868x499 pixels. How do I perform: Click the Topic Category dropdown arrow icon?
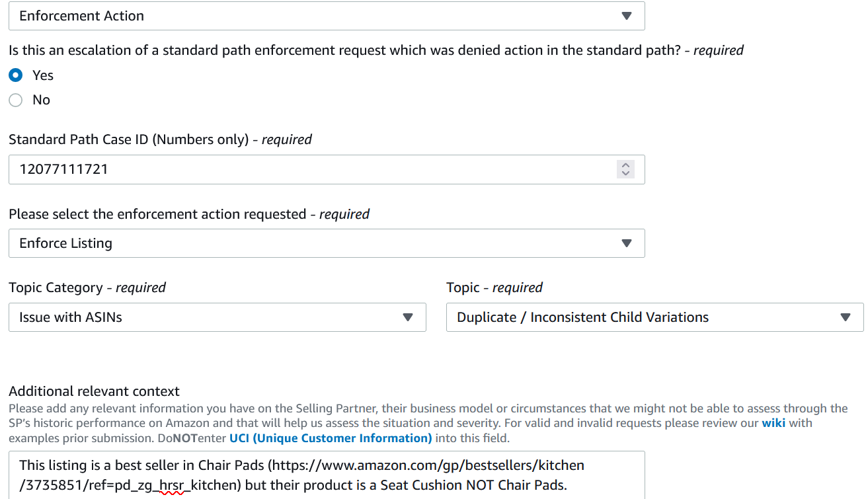pyautogui.click(x=408, y=317)
